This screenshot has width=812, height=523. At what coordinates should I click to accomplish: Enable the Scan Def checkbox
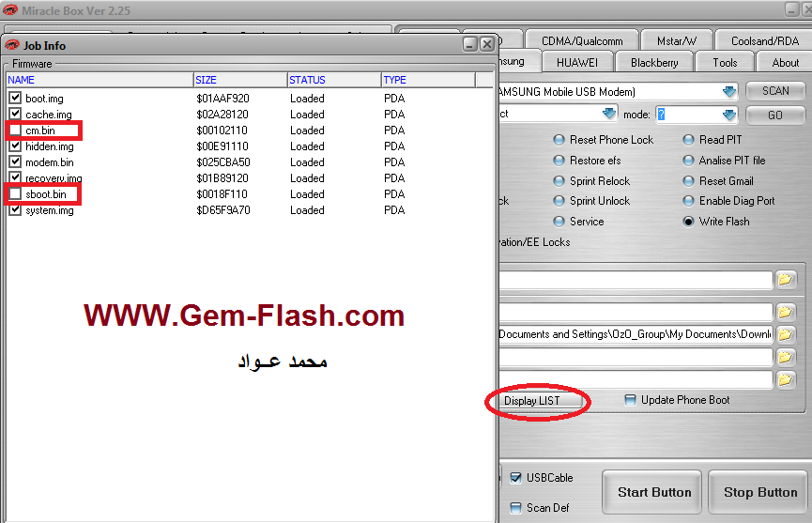[x=515, y=507]
